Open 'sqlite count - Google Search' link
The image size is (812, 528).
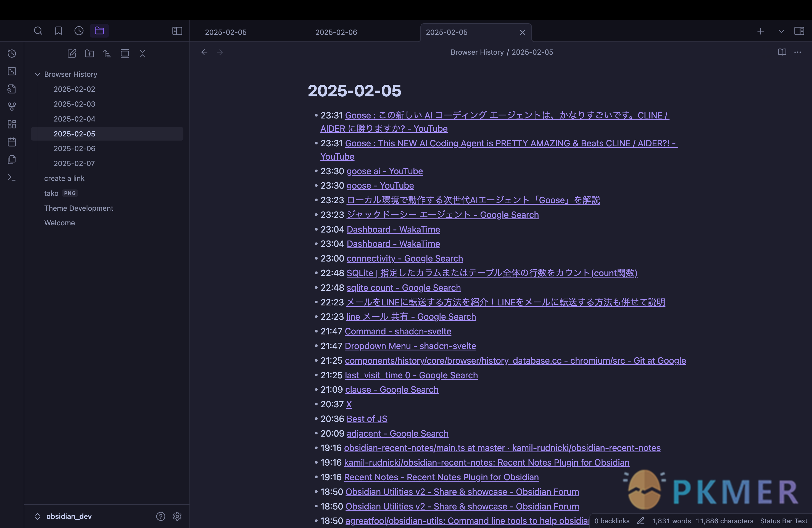404,288
